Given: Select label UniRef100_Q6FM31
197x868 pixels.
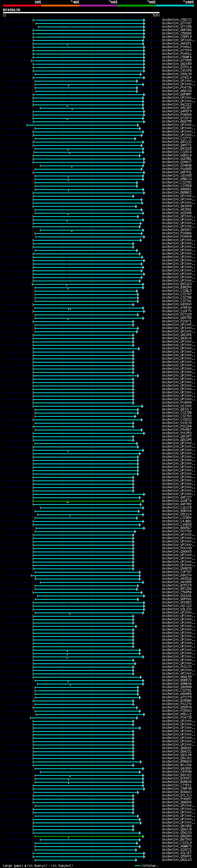Looking at the screenshot, I should click(x=177, y=172).
